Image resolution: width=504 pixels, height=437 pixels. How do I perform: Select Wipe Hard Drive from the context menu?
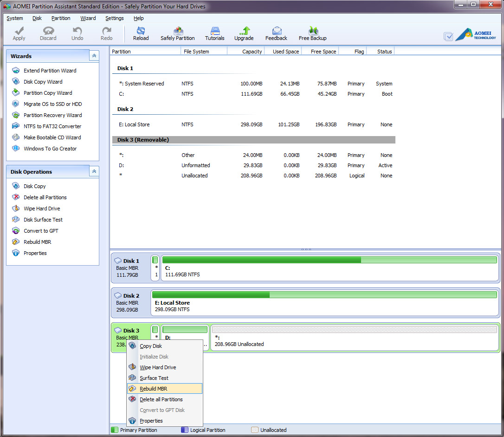158,367
